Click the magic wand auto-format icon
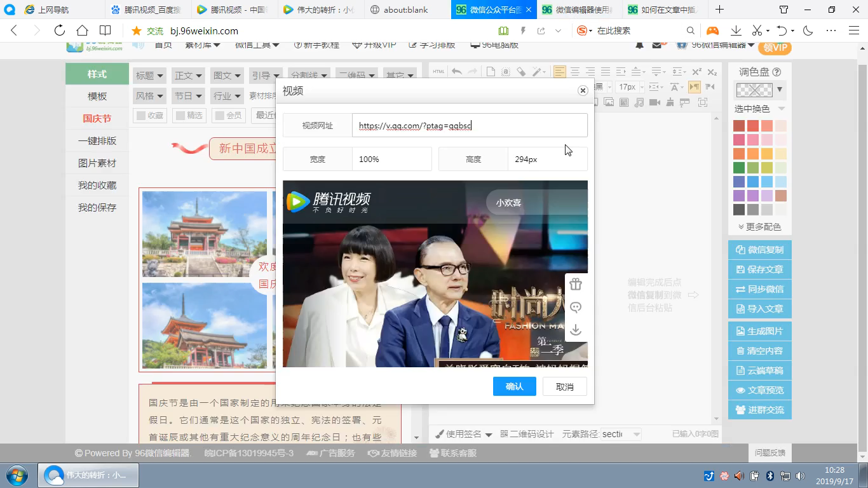The width and height of the screenshot is (868, 488). [x=537, y=72]
